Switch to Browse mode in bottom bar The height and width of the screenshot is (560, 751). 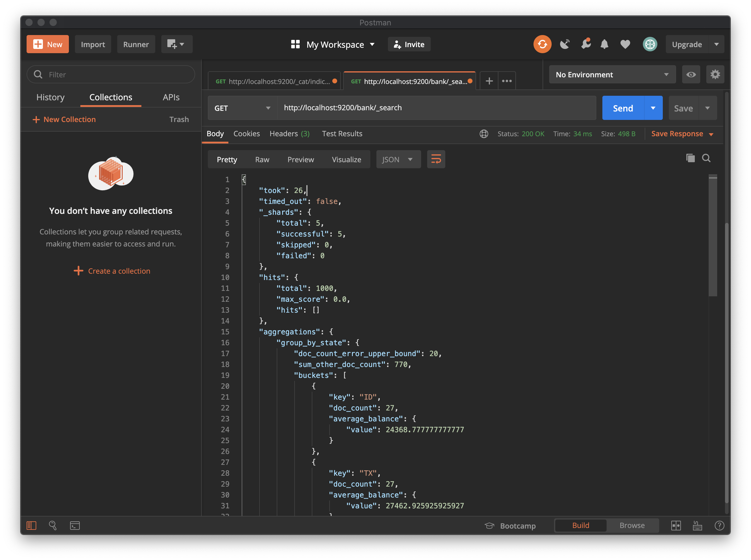tap(632, 526)
